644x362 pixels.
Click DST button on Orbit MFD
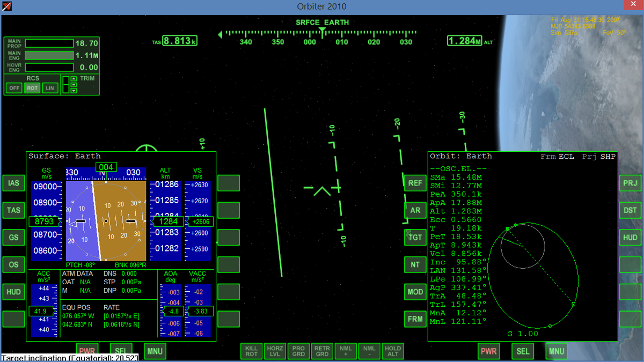630,210
